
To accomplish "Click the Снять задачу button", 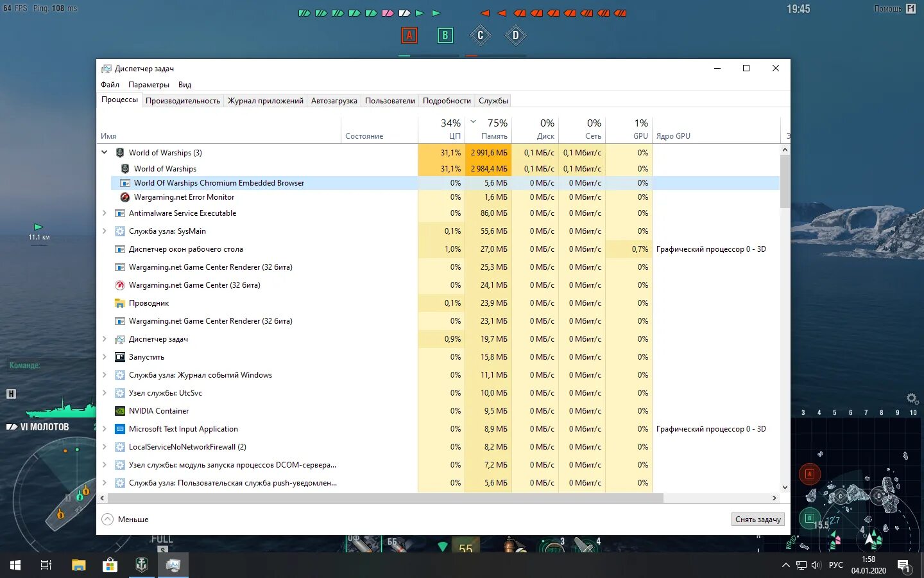I will pos(758,520).
